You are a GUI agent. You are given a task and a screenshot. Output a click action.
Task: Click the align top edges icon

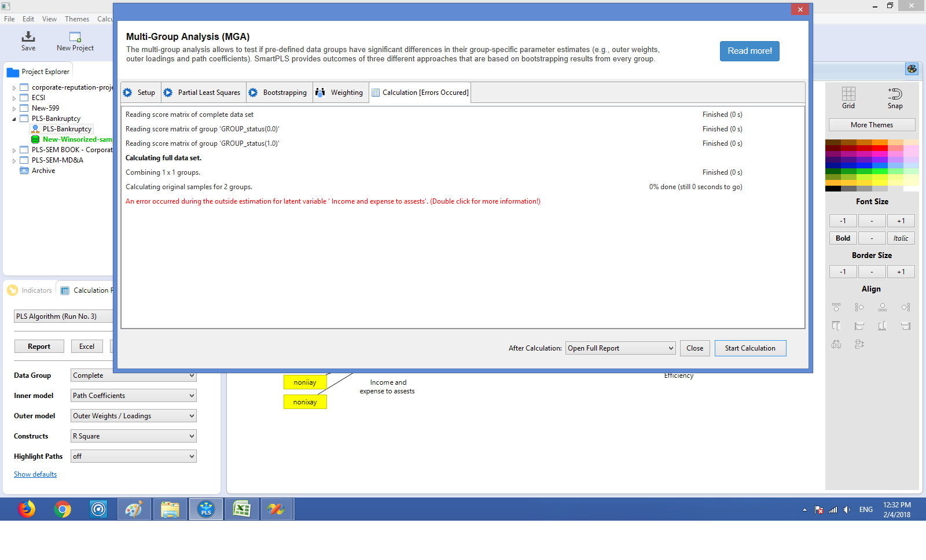coord(836,326)
